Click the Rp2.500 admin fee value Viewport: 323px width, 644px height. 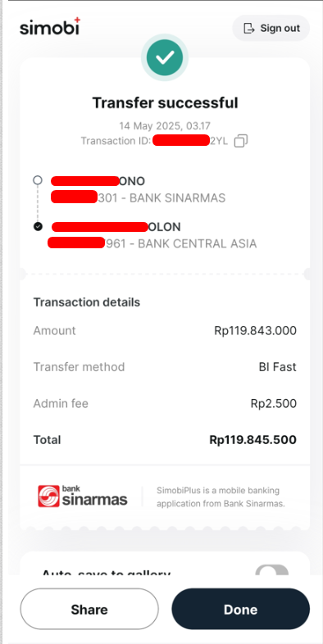[274, 403]
